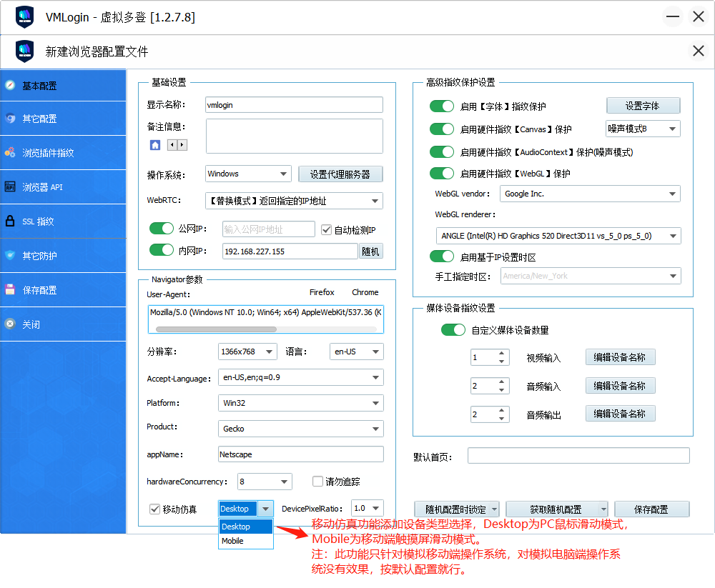Uncheck the 自动检测IP checkbox

click(x=327, y=230)
